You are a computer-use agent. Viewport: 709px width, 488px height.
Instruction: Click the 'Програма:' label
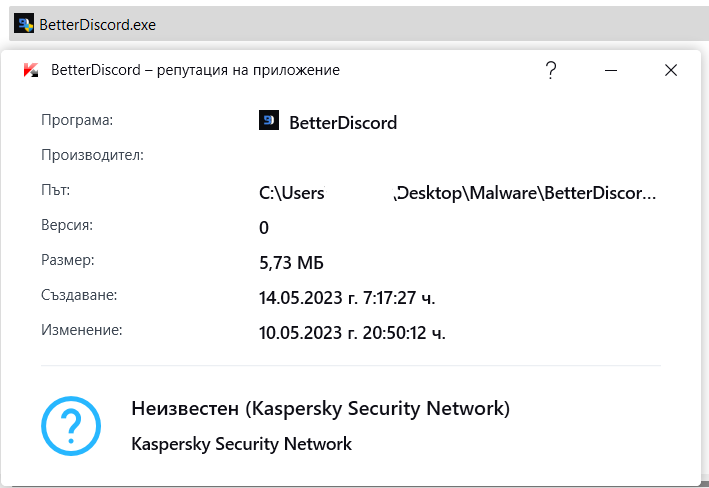pos(77,120)
